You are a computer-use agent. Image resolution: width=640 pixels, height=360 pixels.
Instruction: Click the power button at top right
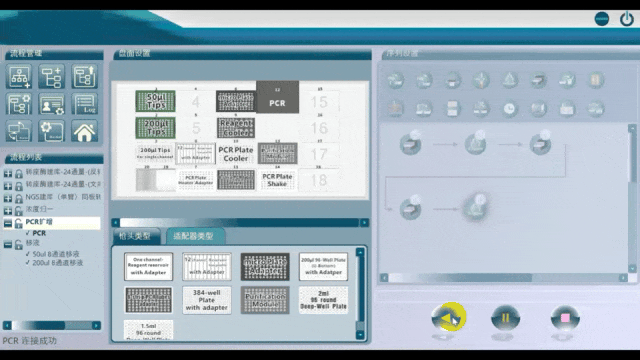pos(627,19)
